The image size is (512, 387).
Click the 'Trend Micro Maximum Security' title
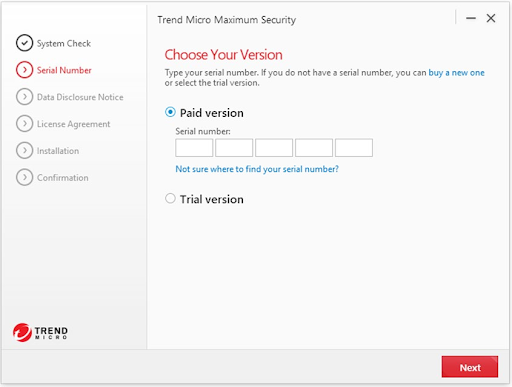227,20
